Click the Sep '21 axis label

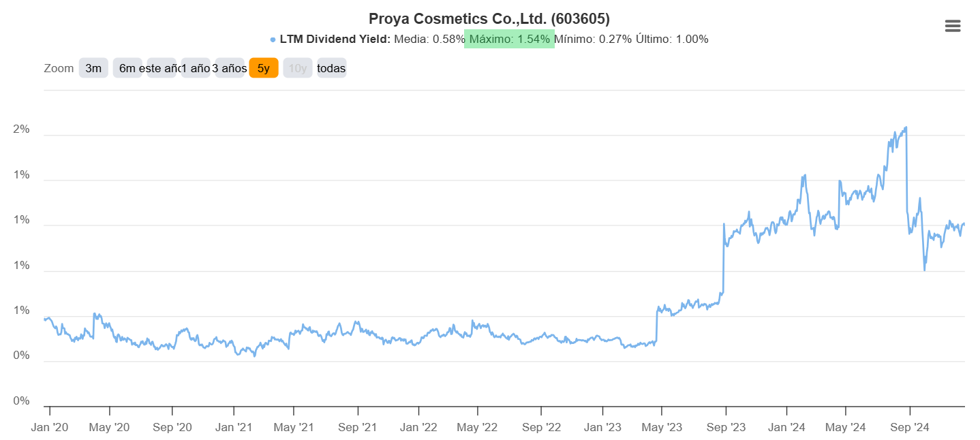(358, 428)
